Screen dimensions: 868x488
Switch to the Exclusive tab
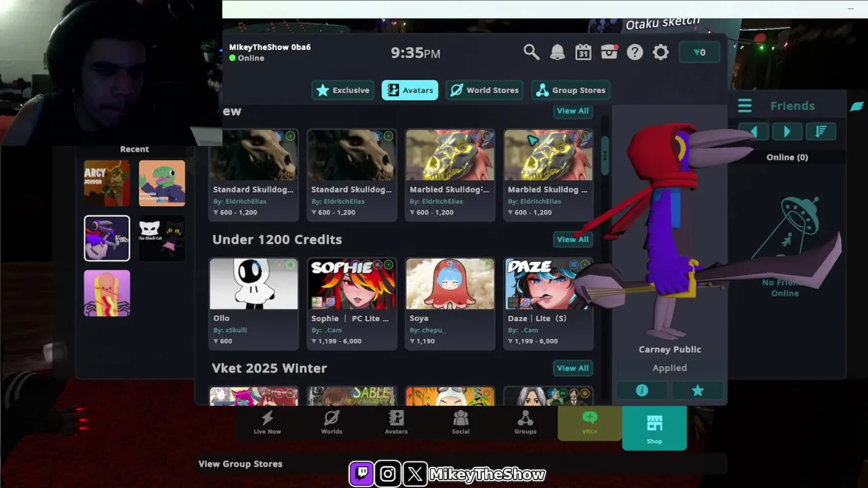344,90
